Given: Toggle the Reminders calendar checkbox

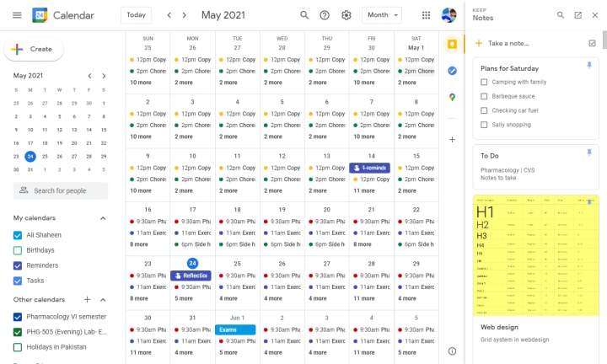Looking at the screenshot, I should coord(18,265).
